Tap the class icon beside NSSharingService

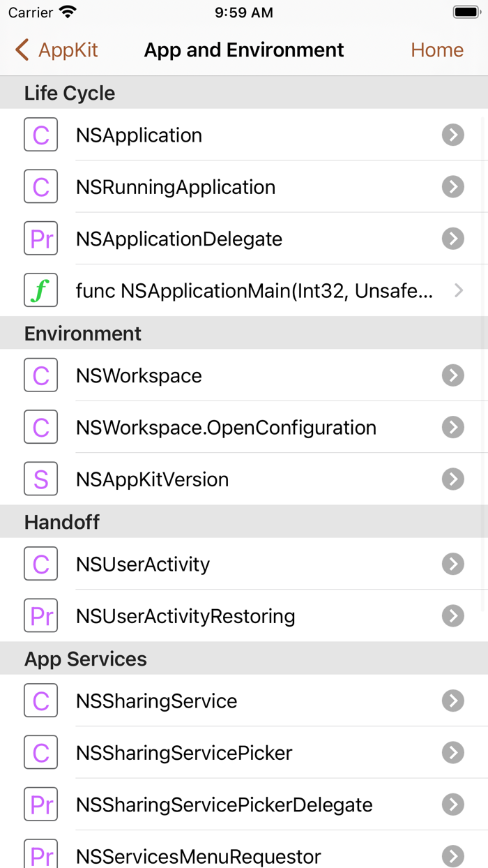coord(40,701)
